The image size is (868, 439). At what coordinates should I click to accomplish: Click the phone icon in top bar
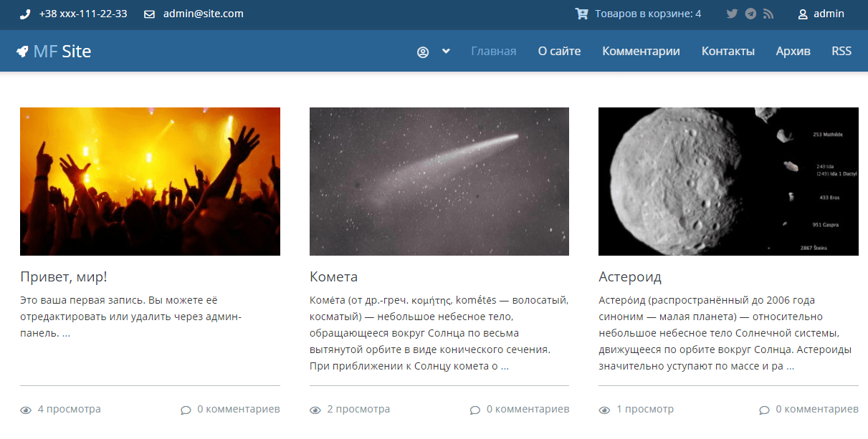coord(25,14)
